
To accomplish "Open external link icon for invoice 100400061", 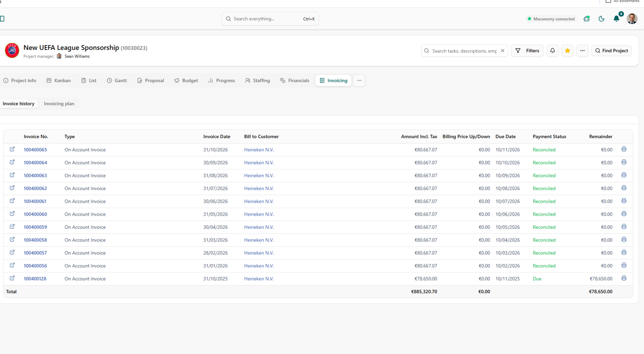I will (x=12, y=201).
